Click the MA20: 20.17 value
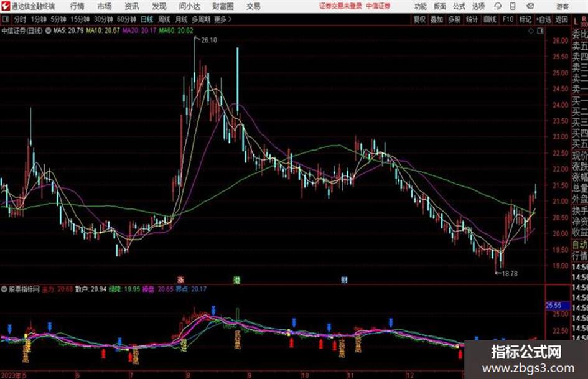 click(x=139, y=30)
